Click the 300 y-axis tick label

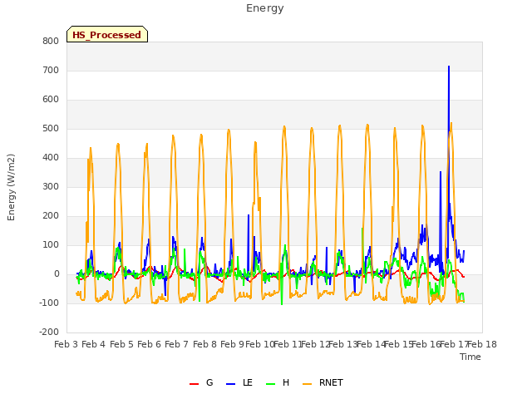(x=51, y=186)
